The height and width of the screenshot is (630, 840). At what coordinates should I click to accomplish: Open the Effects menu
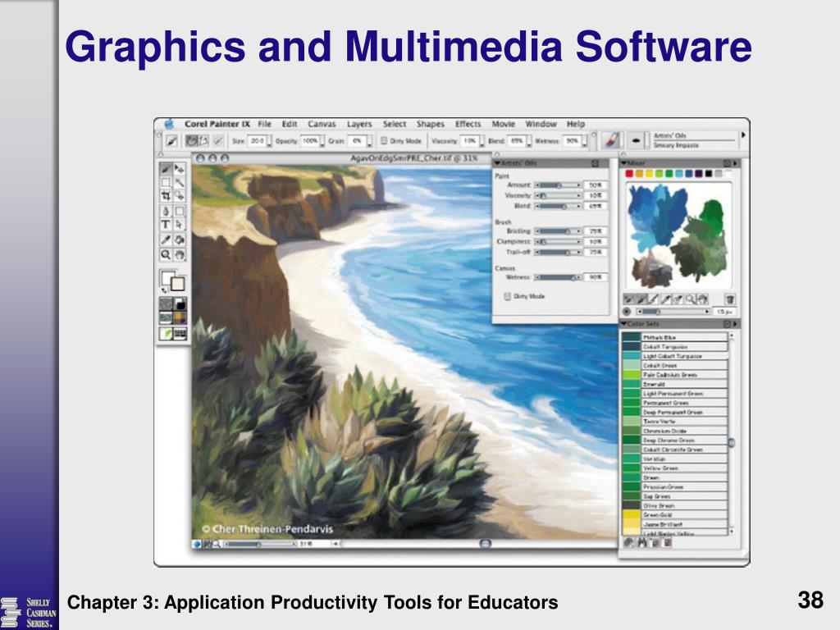click(x=468, y=124)
